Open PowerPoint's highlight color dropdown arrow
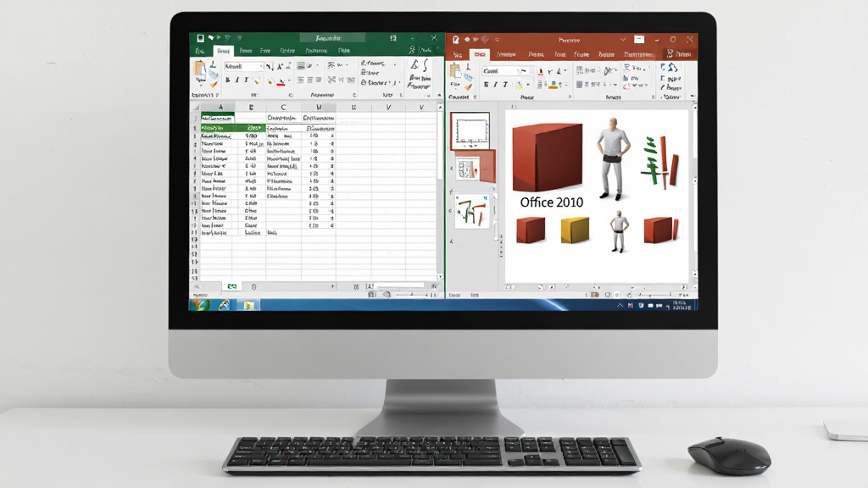868x488 pixels. (527, 85)
